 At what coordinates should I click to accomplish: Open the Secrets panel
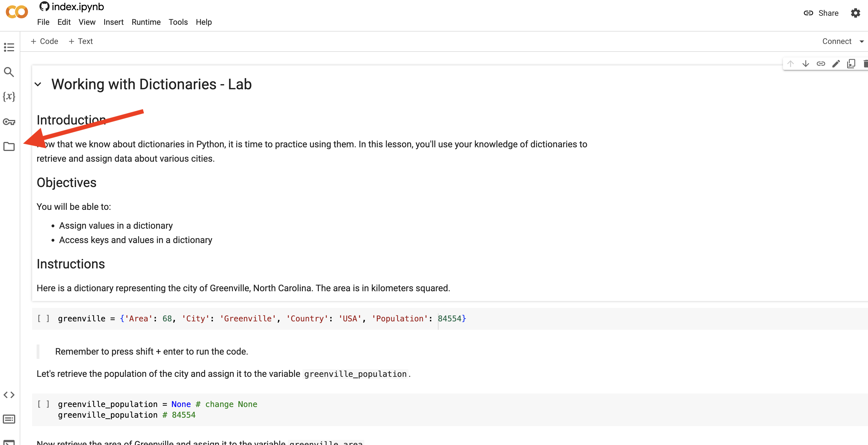pos(9,122)
